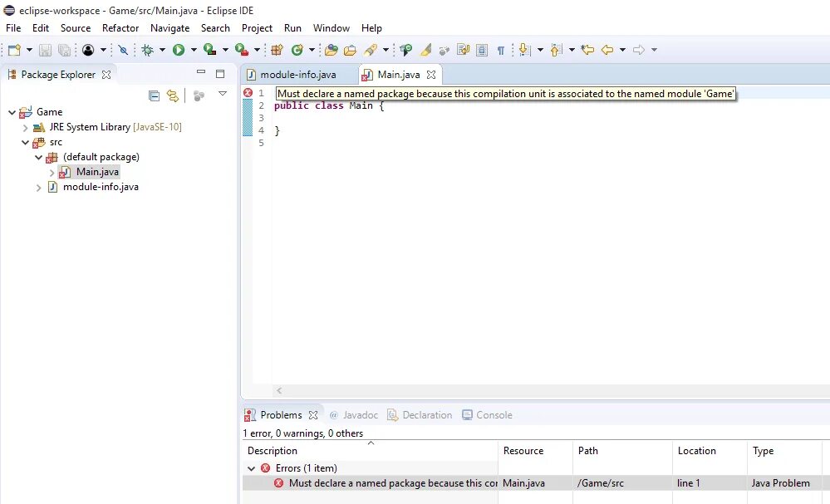Click the Run External Tools icon
The image size is (830, 504).
(242, 50)
